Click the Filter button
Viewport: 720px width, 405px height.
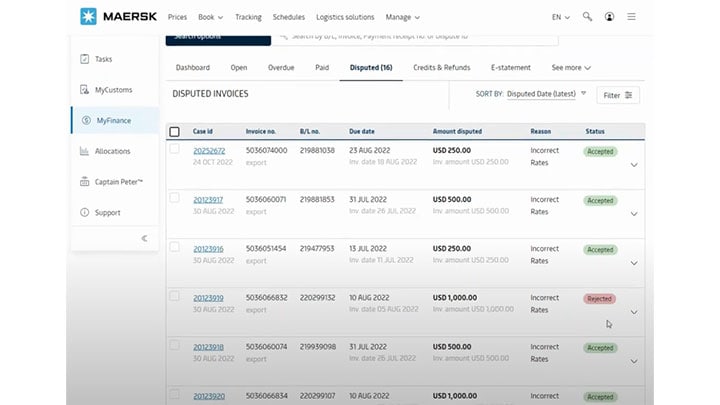618,95
